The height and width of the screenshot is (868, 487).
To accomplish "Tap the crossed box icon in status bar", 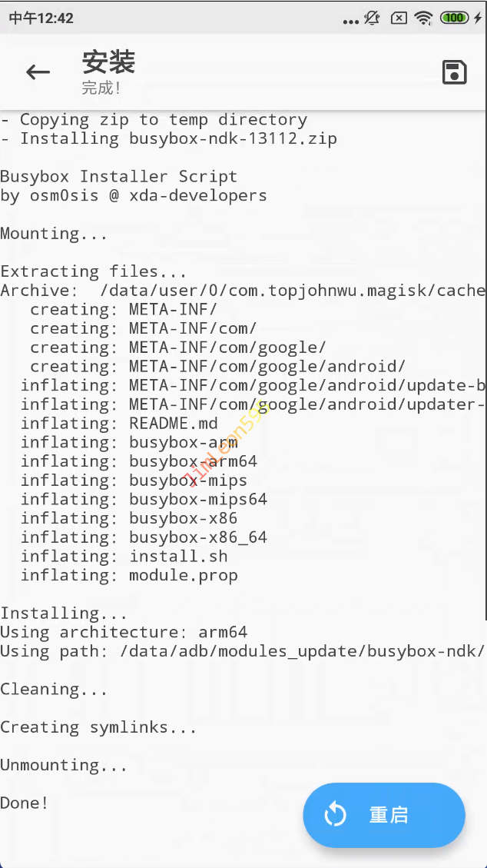I will [399, 18].
